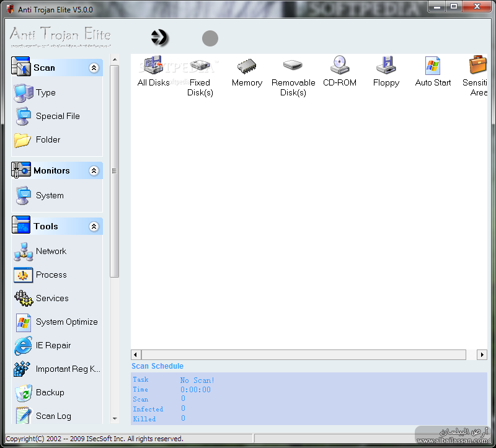The image size is (496, 448).
Task: Choose the Memory chip scan icon
Action: (x=247, y=66)
